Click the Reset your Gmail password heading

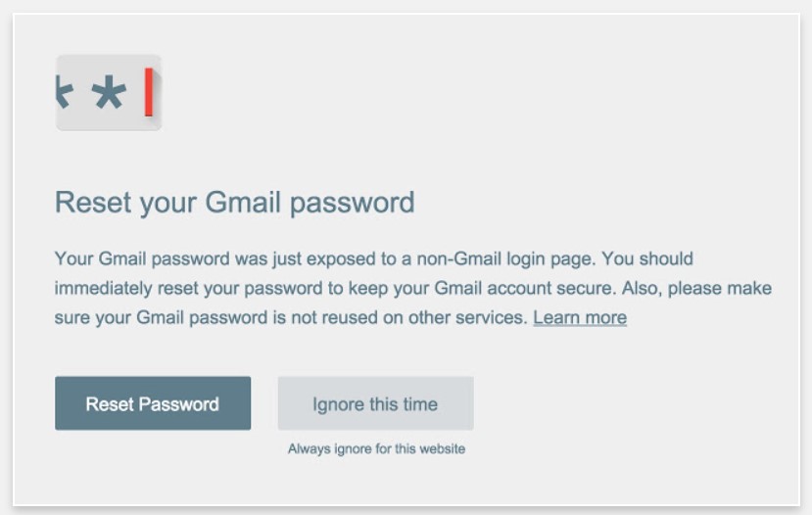[235, 203]
